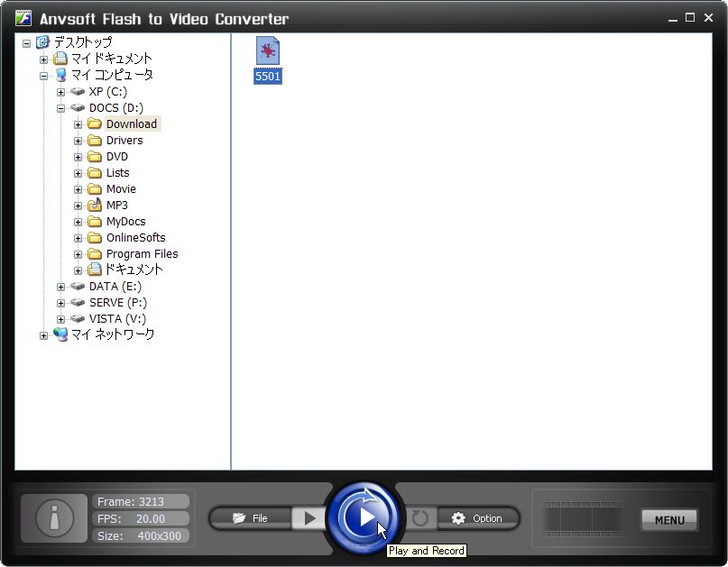Select the MyDocs folder label
The height and width of the screenshot is (567, 728).
tap(125, 222)
